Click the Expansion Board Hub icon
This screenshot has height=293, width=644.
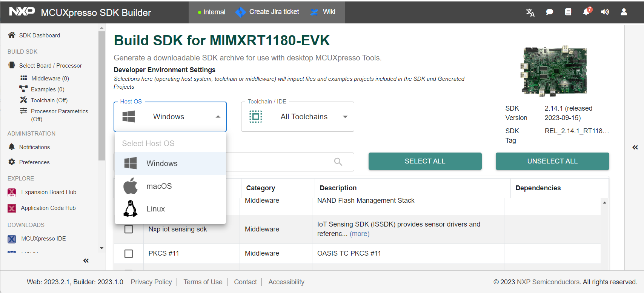[12, 193]
